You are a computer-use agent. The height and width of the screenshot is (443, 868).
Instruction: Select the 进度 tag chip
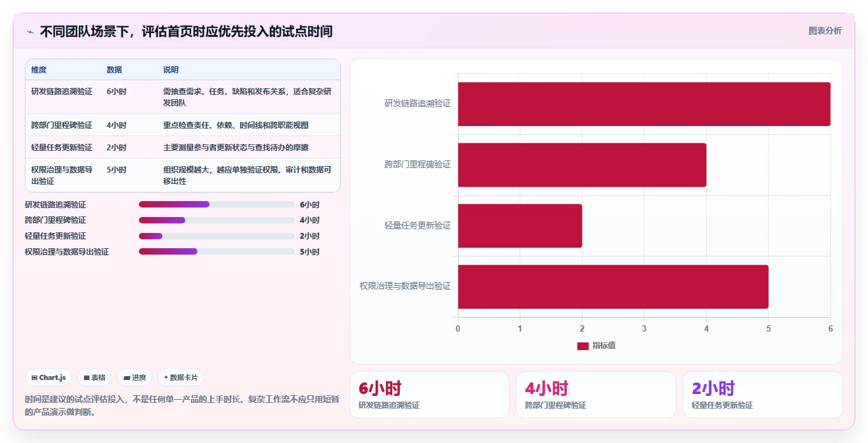click(134, 377)
